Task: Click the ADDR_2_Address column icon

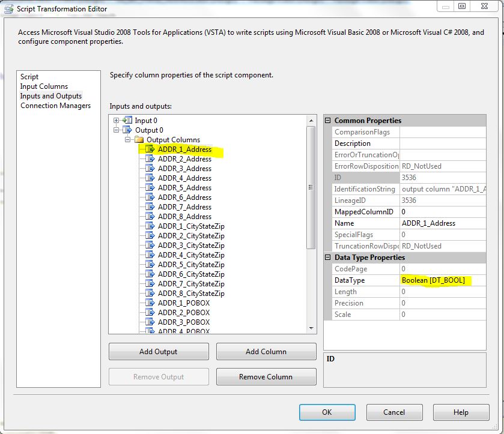Action: [x=150, y=158]
